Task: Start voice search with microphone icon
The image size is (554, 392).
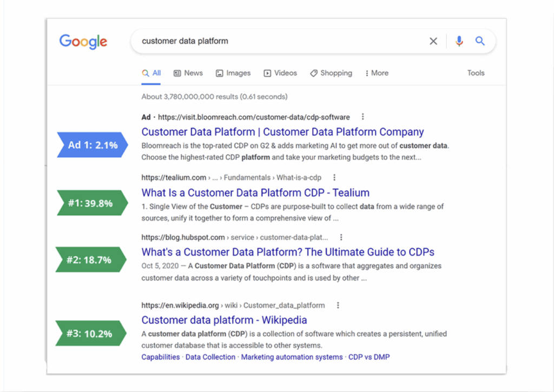Action: click(x=459, y=41)
